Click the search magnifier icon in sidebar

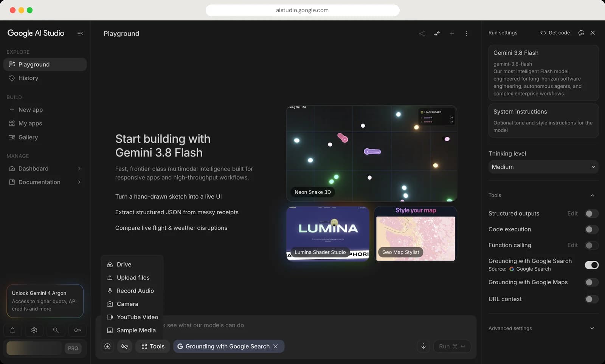tap(56, 330)
